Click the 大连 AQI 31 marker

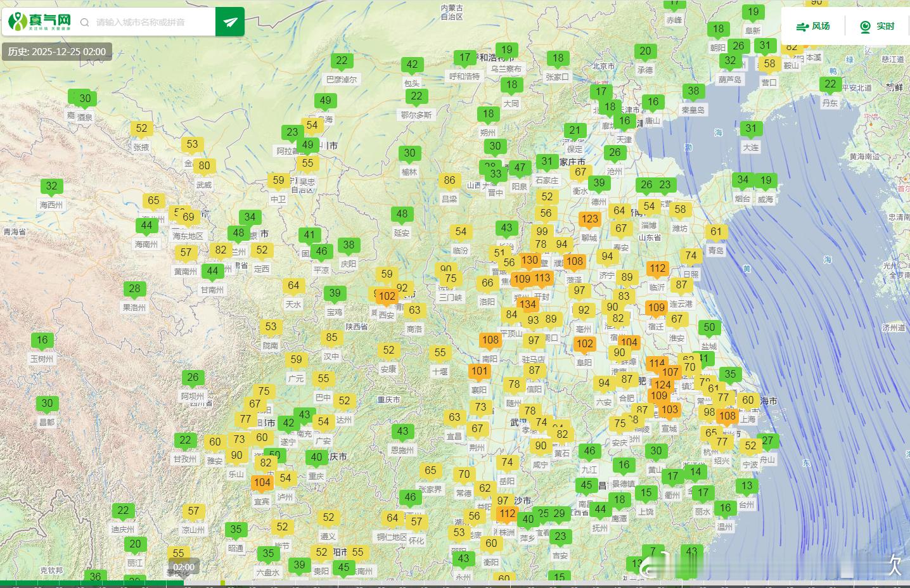[751, 129]
